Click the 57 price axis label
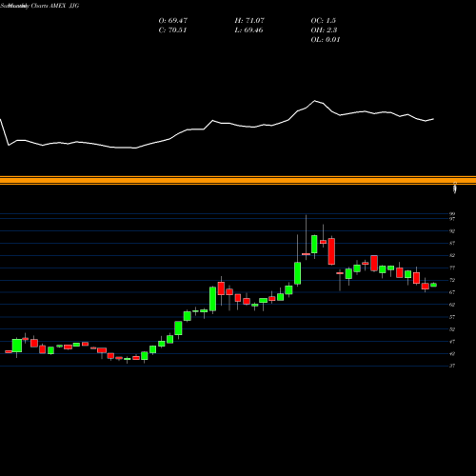Viewport: 476px width, 476px height. 452,317
